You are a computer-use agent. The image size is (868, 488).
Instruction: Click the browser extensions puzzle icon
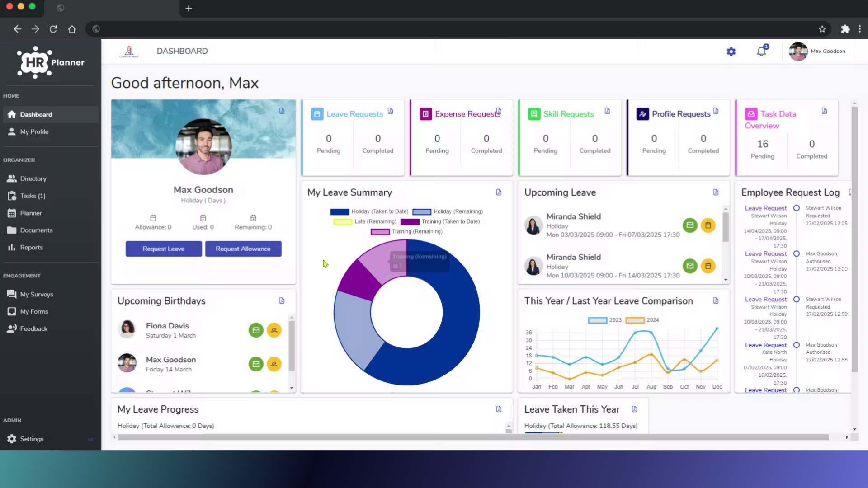point(845,29)
